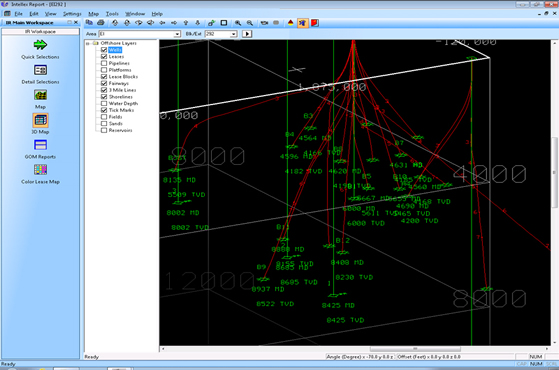Click the camera icon in the toolbar
The height and width of the screenshot is (370, 559).
click(264, 23)
